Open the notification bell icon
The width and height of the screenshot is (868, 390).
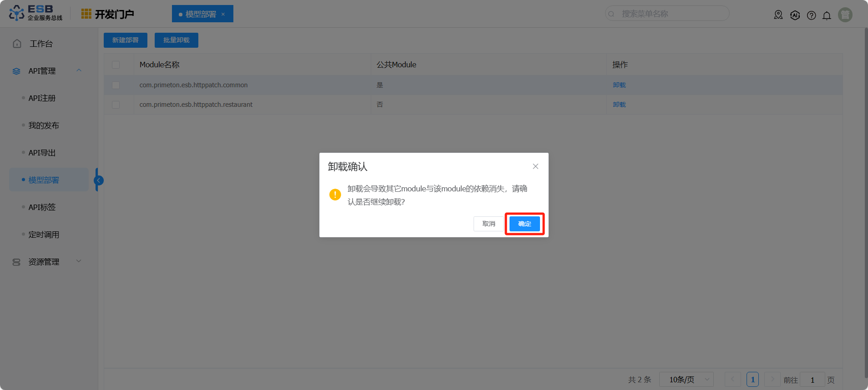[x=827, y=15]
